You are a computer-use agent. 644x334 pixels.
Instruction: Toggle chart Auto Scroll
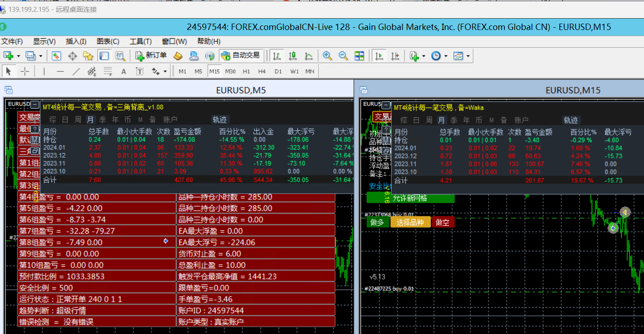[x=379, y=56]
